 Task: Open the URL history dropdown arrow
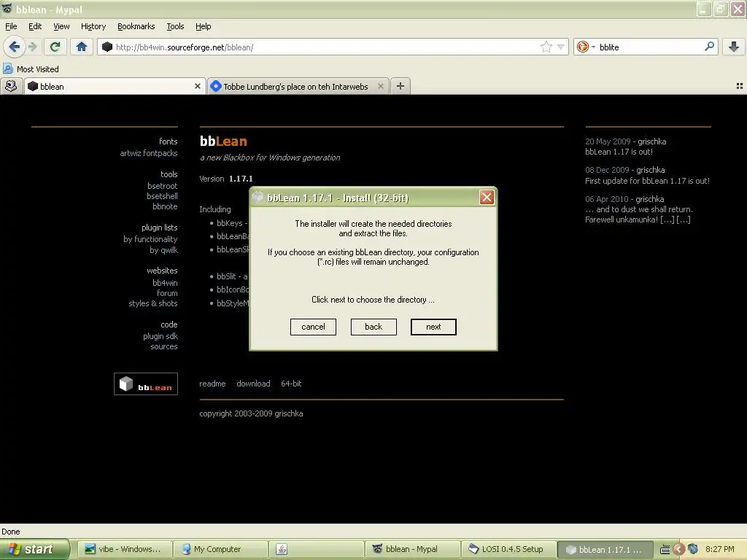561,47
